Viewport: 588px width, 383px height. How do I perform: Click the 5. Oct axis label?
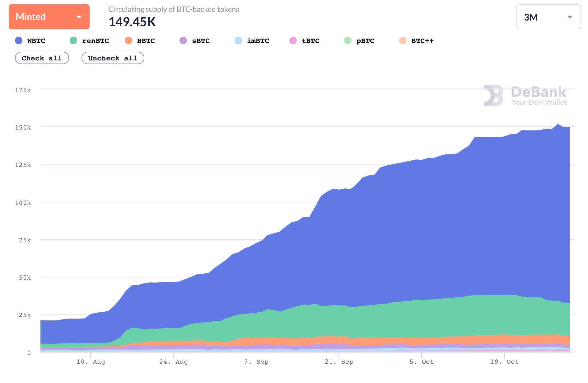[422, 362]
